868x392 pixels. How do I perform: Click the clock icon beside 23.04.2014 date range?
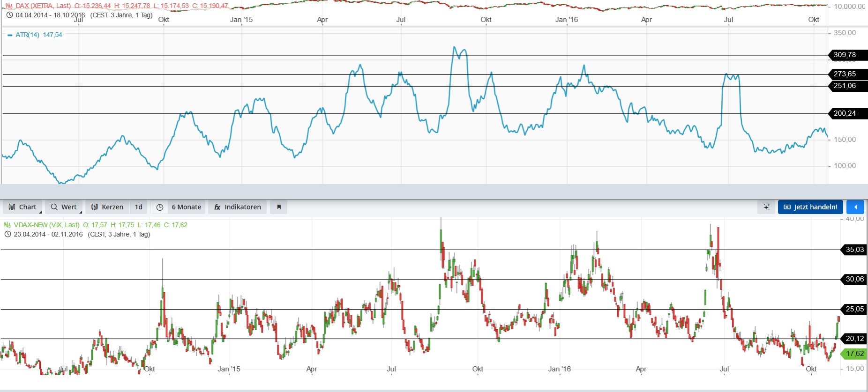(x=7, y=234)
